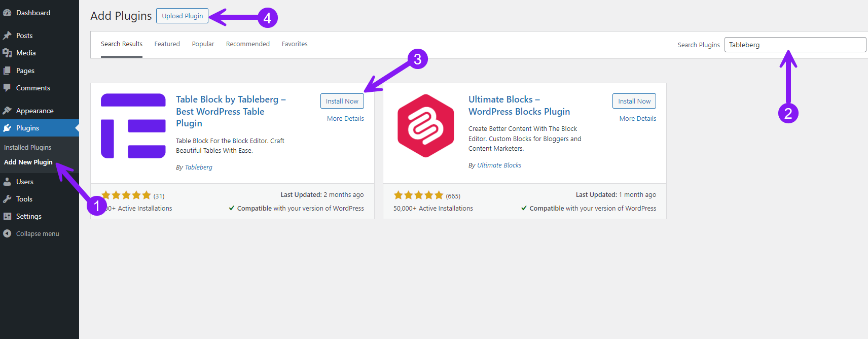Click the Media library icon
This screenshot has width=868, height=339.
tap(7, 53)
